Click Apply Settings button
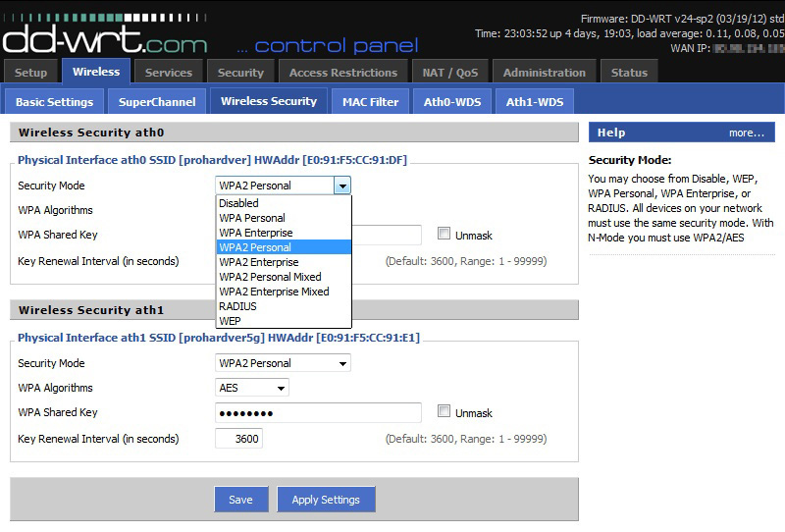The width and height of the screenshot is (785, 532). pos(326,500)
